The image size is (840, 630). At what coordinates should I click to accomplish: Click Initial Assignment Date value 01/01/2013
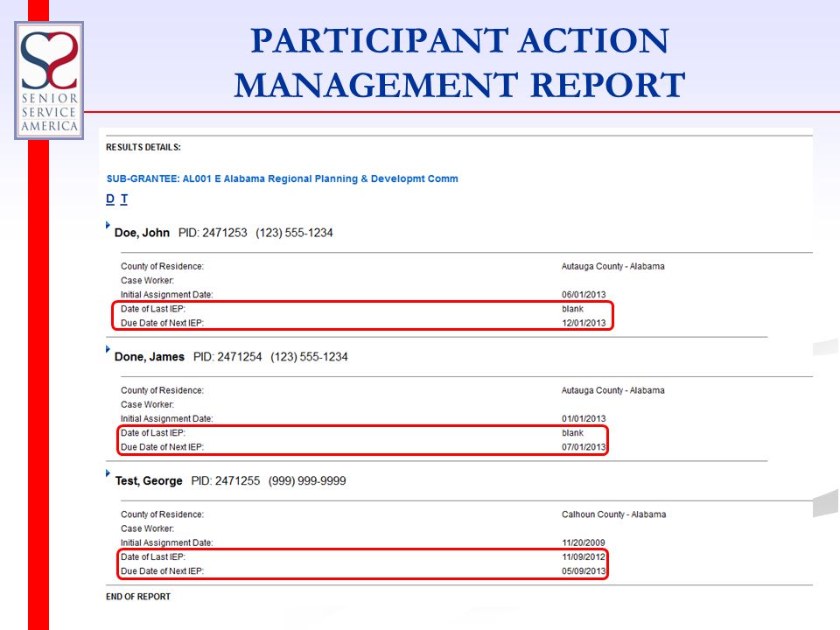point(584,418)
